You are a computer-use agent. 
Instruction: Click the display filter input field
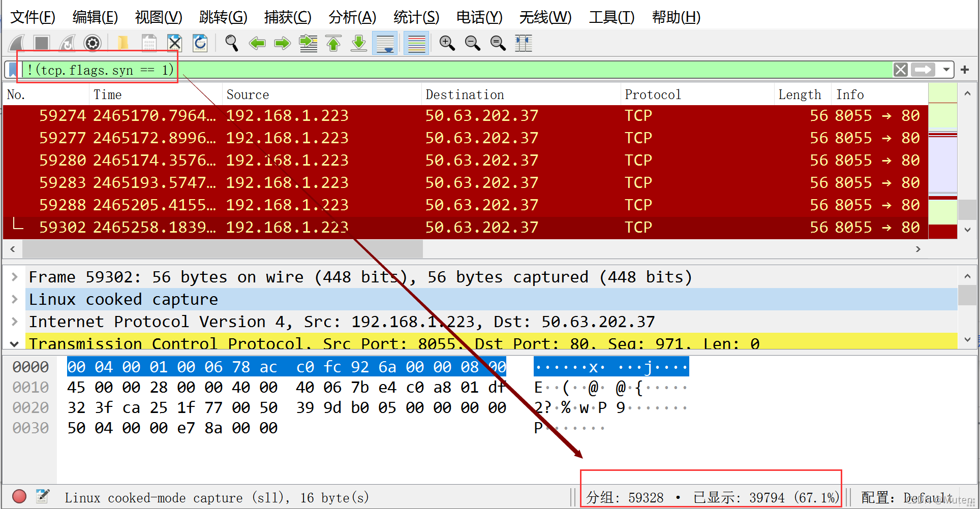456,70
